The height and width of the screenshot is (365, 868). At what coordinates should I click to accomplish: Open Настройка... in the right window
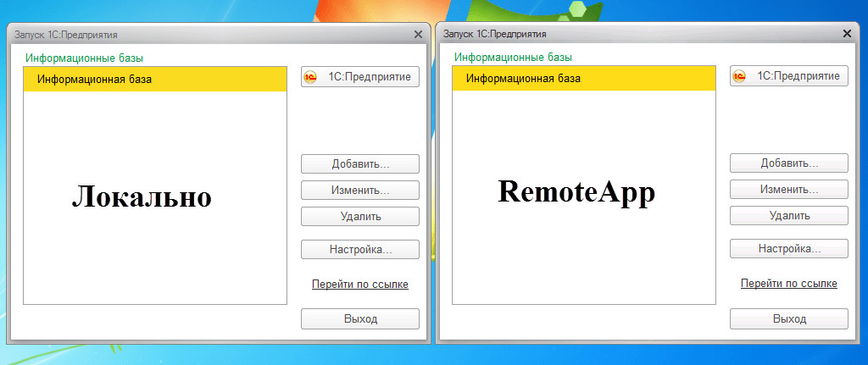[789, 248]
